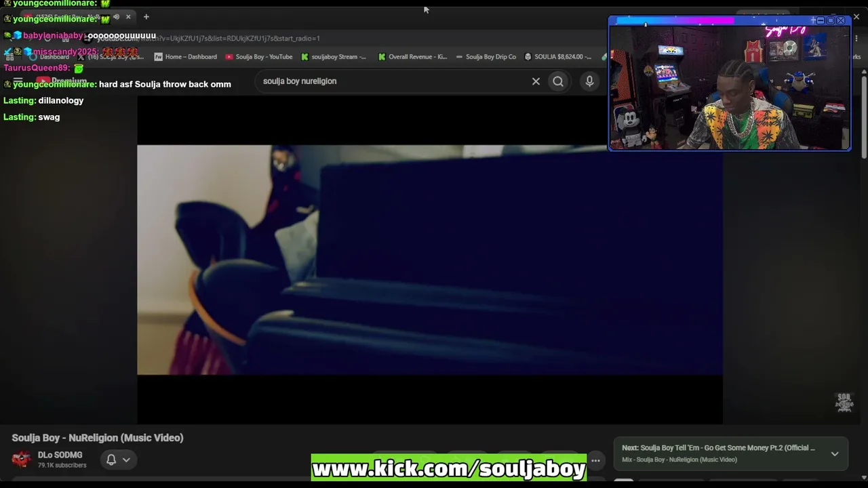Open the 'Home – Dashboard' bookmark

[x=186, y=57]
